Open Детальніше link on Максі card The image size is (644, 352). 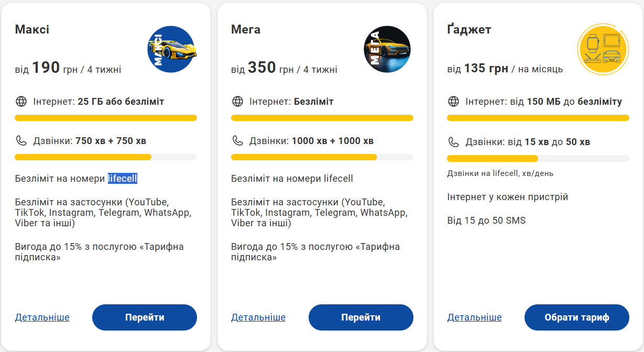(41, 317)
